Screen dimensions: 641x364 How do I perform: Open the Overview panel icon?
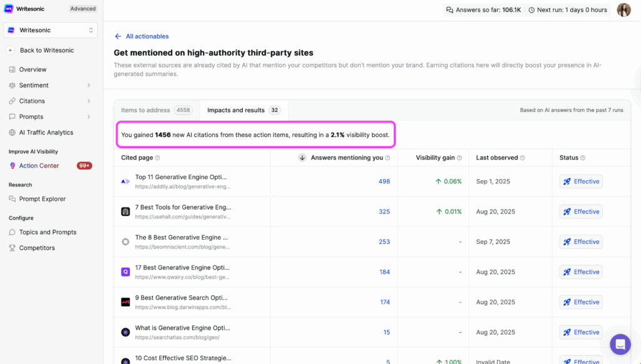(x=13, y=69)
